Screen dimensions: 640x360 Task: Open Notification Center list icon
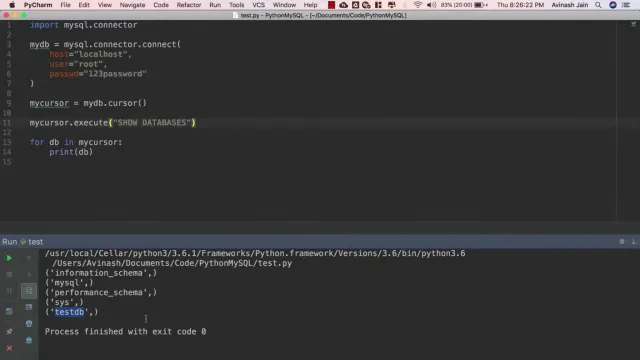point(626,5)
